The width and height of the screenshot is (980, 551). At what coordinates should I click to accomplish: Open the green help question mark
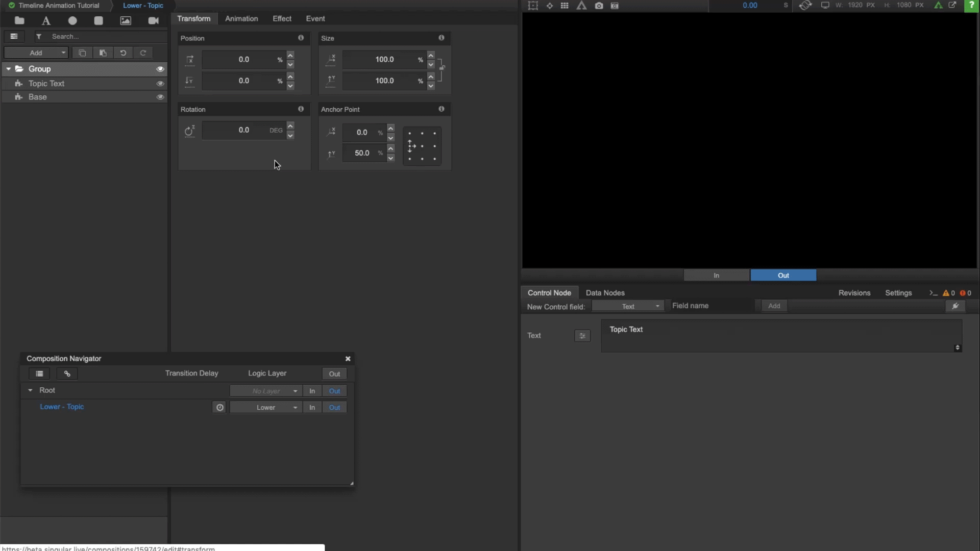tap(971, 6)
